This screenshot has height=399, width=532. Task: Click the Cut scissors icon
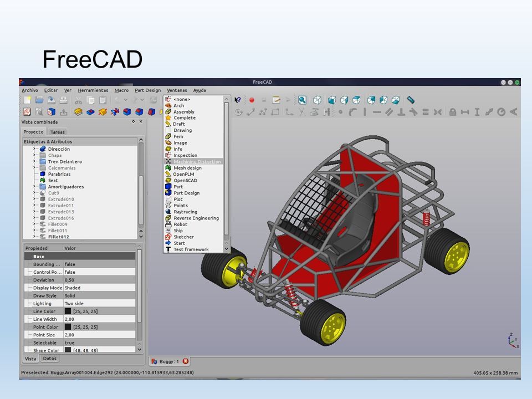(78, 100)
